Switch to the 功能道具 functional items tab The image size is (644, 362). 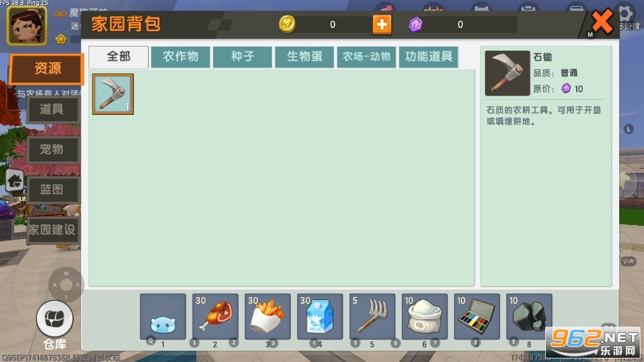[x=428, y=57]
